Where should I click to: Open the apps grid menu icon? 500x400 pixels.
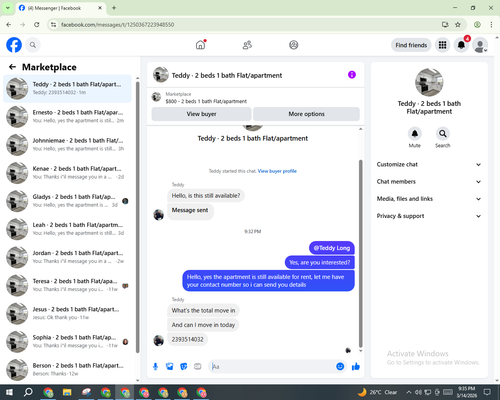442,45
